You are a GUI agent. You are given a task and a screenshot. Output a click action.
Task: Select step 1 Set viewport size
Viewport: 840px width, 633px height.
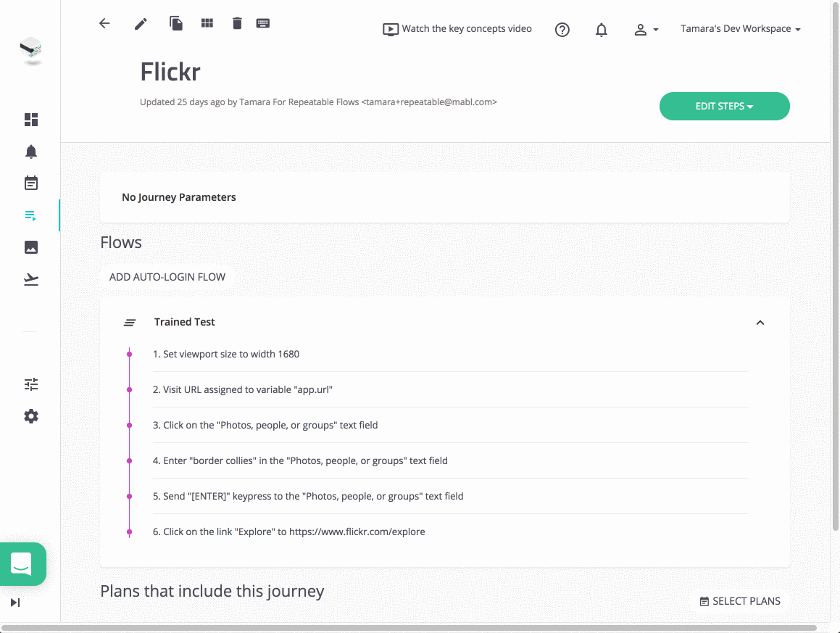pyautogui.click(x=450, y=355)
